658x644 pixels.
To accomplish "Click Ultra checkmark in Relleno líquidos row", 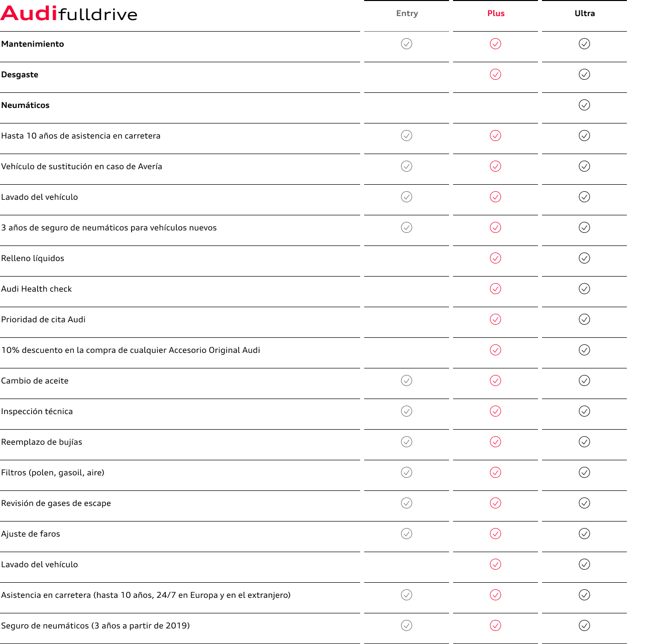I will coord(585,258).
